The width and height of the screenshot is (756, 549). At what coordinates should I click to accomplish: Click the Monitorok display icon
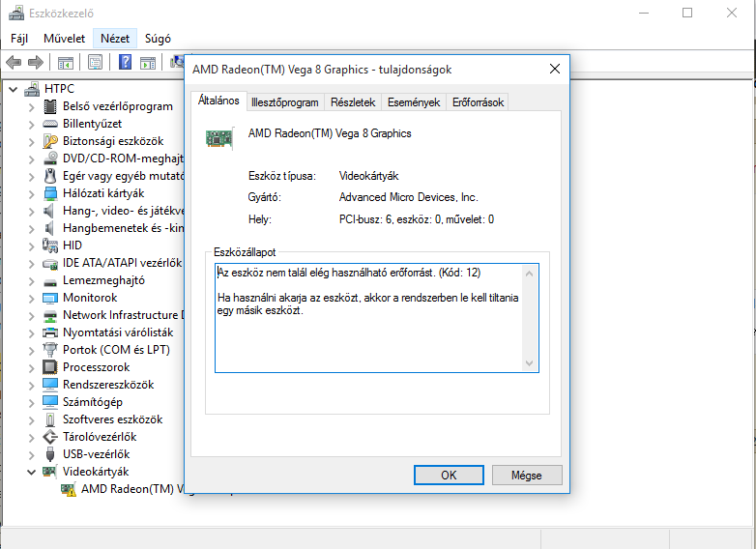(50, 298)
